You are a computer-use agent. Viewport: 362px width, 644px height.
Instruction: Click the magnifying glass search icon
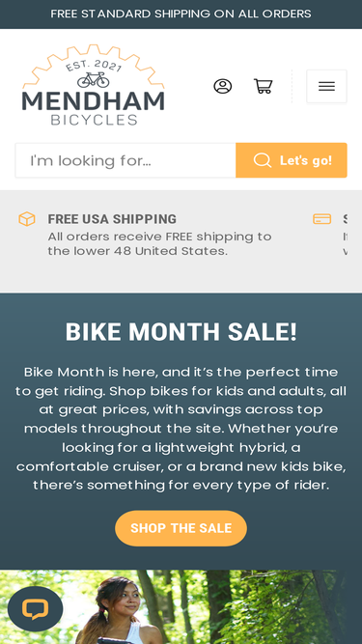point(263,160)
